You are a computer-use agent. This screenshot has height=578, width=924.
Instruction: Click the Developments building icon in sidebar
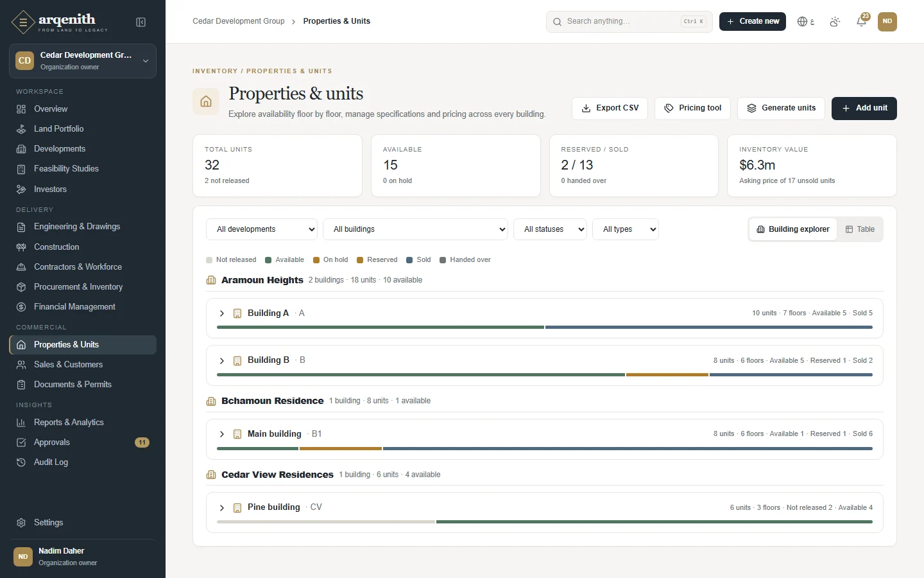(21, 149)
